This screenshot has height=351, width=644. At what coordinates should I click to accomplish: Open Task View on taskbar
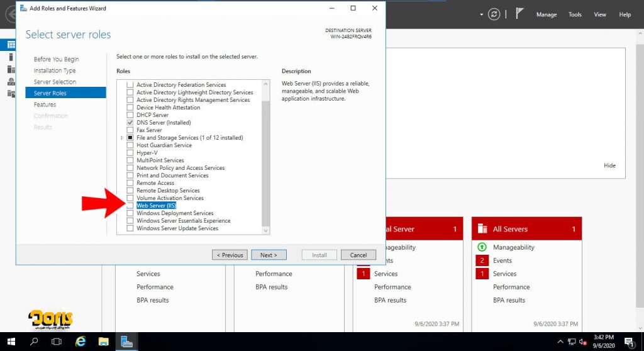point(57,342)
